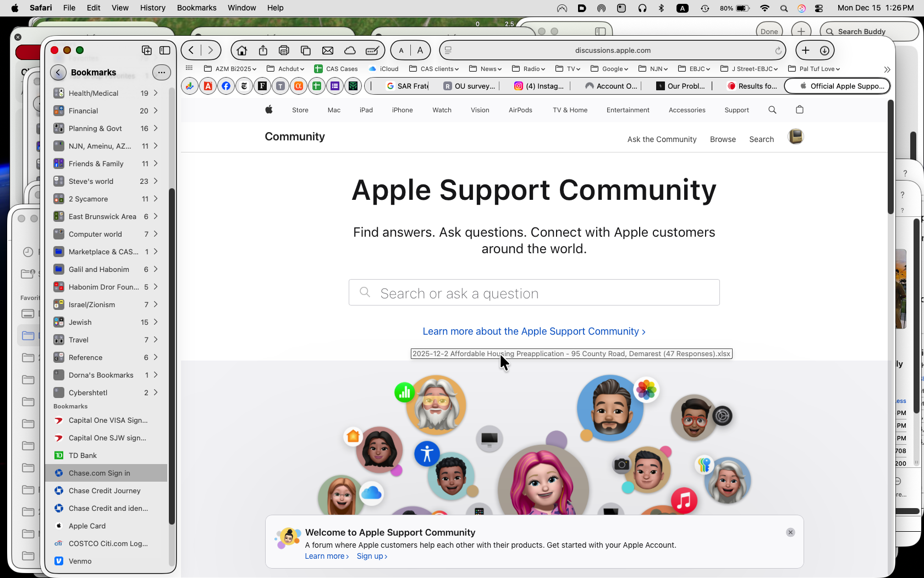Image resolution: width=924 pixels, height=578 pixels.
Task: Open Control Center in the menu bar
Action: [x=819, y=8]
